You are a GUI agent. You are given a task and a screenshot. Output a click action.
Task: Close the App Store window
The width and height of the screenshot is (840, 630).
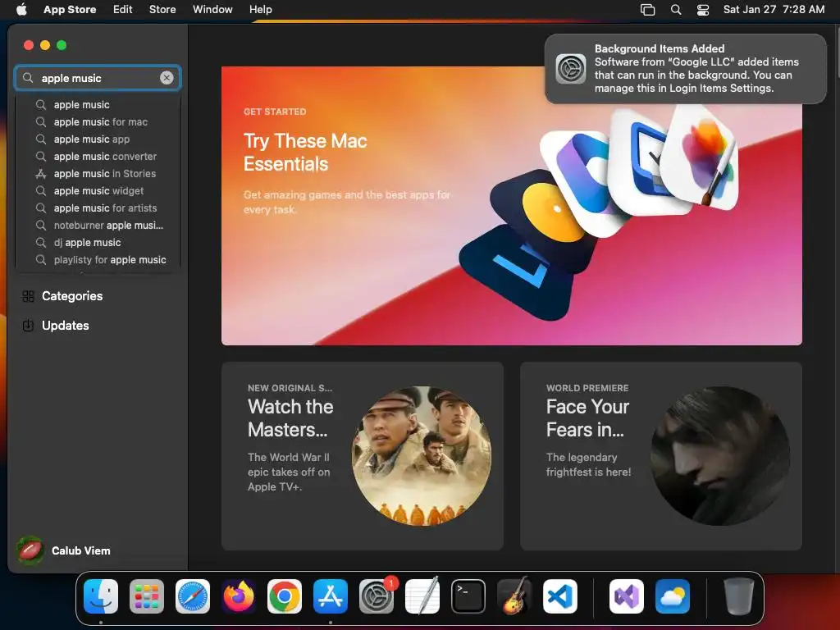(x=29, y=45)
